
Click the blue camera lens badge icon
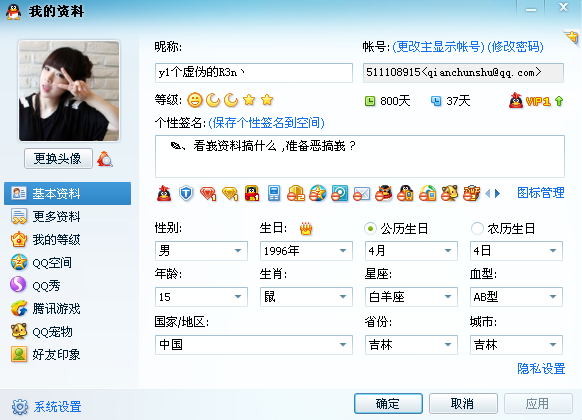340,193
